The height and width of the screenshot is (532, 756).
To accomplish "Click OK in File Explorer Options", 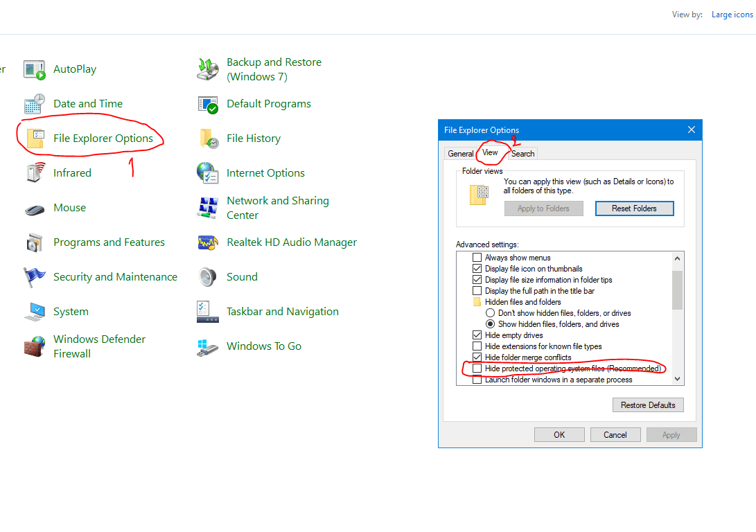I will [x=559, y=434].
